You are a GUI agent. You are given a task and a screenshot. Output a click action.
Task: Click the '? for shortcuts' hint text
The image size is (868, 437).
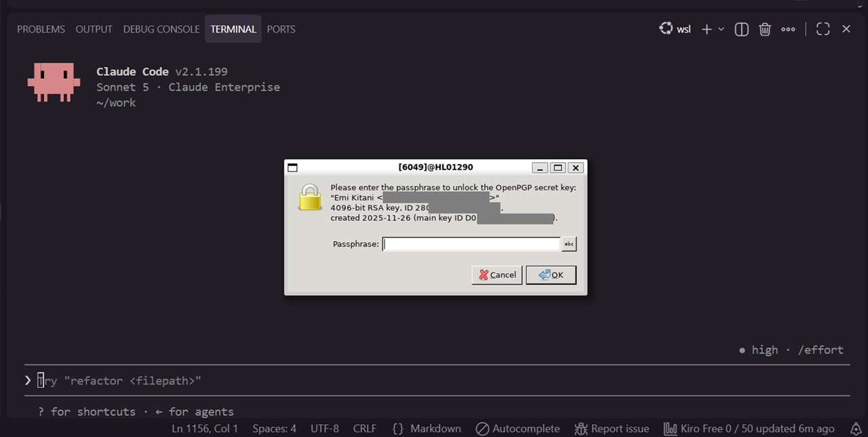coord(87,411)
